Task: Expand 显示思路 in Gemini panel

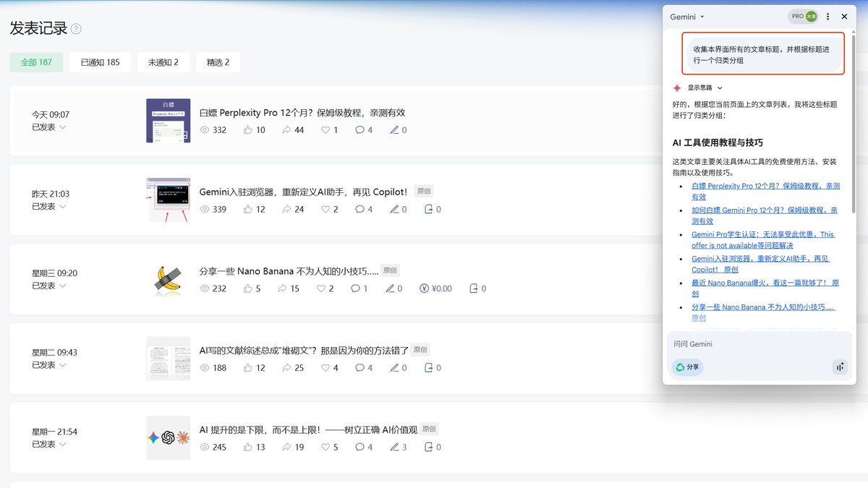Action: (x=705, y=87)
